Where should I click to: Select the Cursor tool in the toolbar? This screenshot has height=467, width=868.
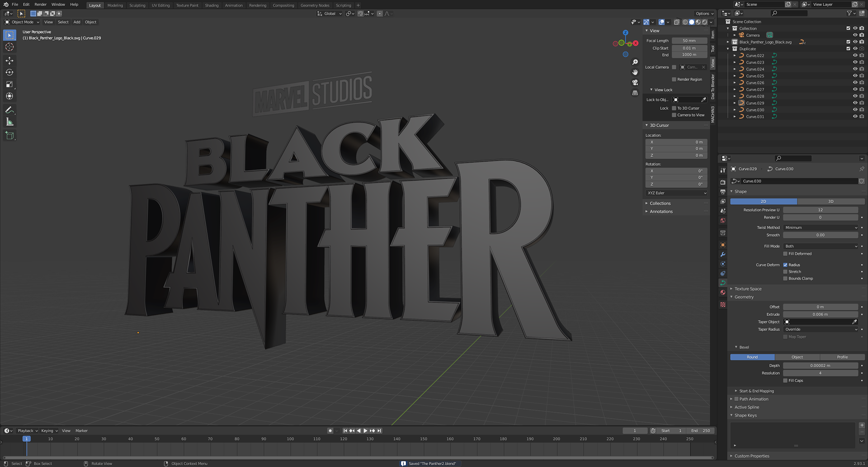(9, 47)
